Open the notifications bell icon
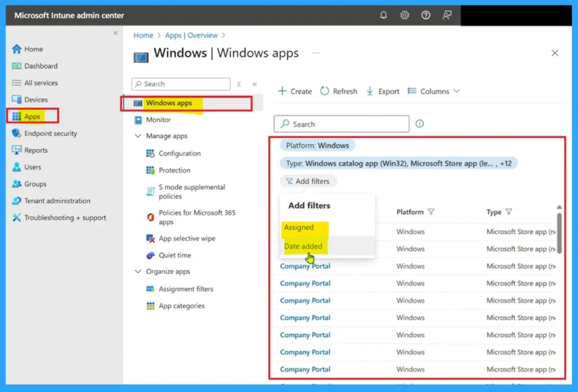Image resolution: width=578 pixels, height=392 pixels. click(x=383, y=15)
